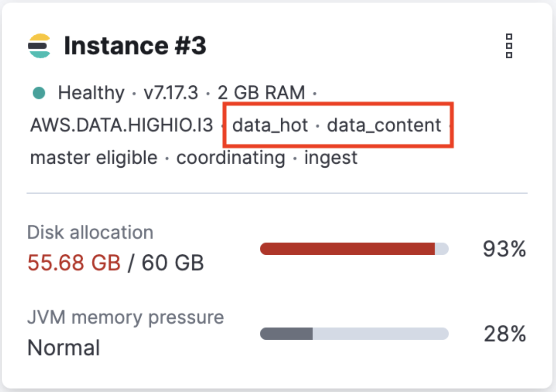Click the 93% disk usage value

(x=504, y=248)
